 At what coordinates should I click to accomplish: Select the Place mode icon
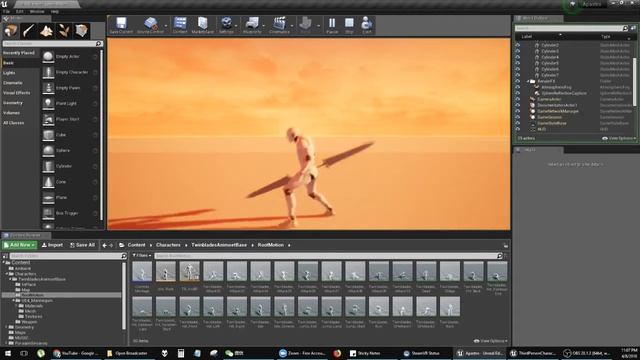pyautogui.click(x=11, y=31)
